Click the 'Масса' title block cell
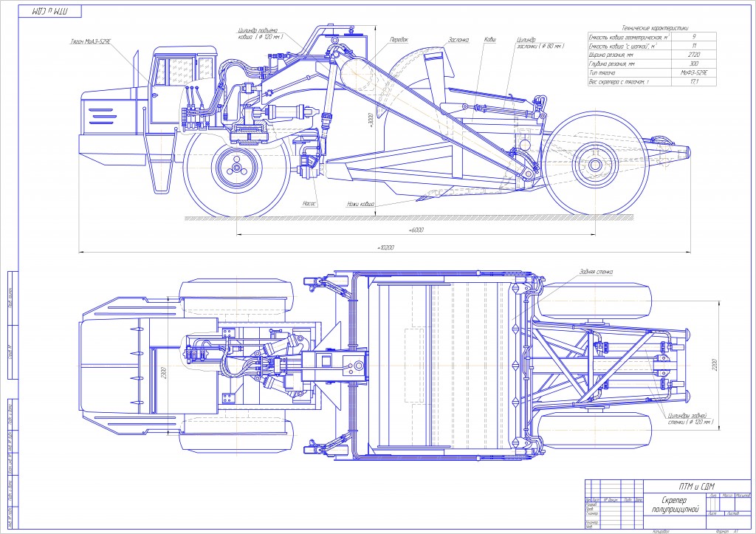756x534 pixels. (x=727, y=496)
